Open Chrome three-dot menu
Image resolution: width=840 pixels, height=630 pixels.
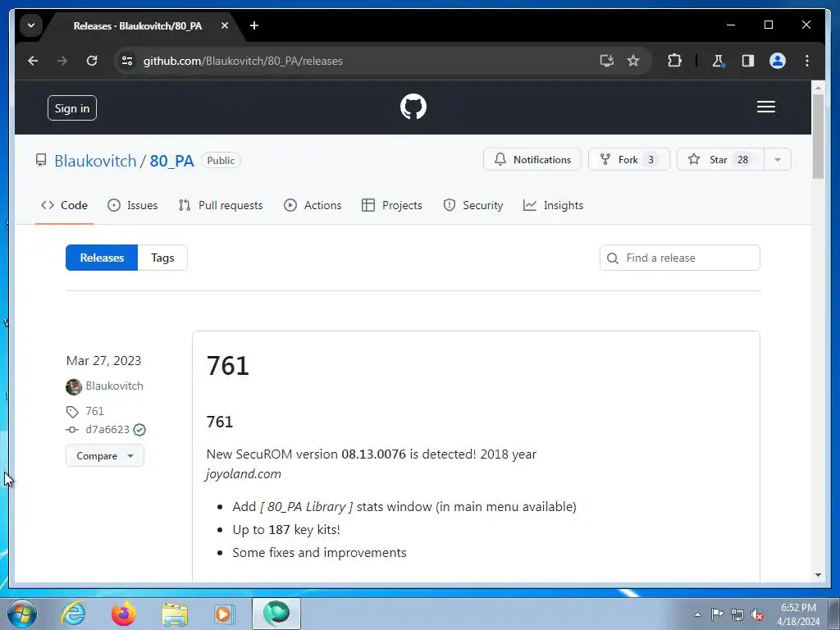coord(807,61)
